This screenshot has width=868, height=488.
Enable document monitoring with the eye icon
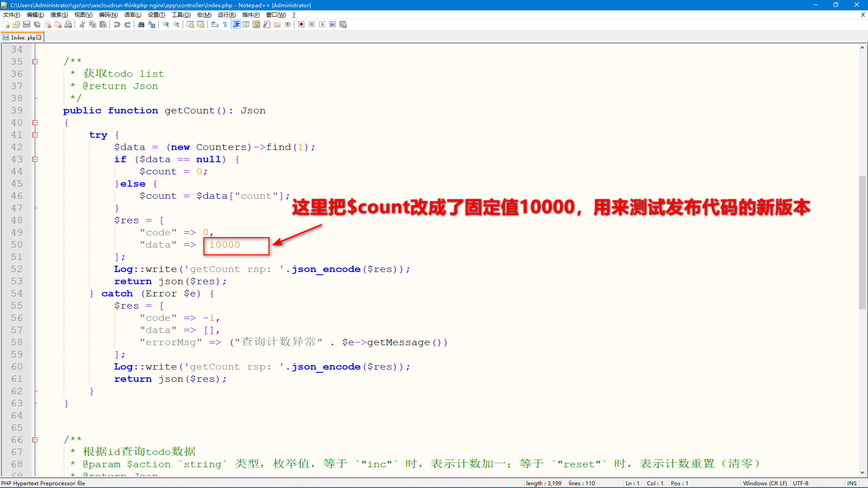pyautogui.click(x=288, y=24)
